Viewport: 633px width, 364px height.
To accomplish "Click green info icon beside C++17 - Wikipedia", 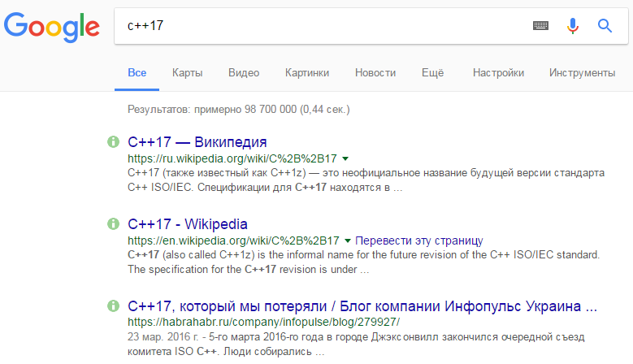I will click(x=113, y=223).
